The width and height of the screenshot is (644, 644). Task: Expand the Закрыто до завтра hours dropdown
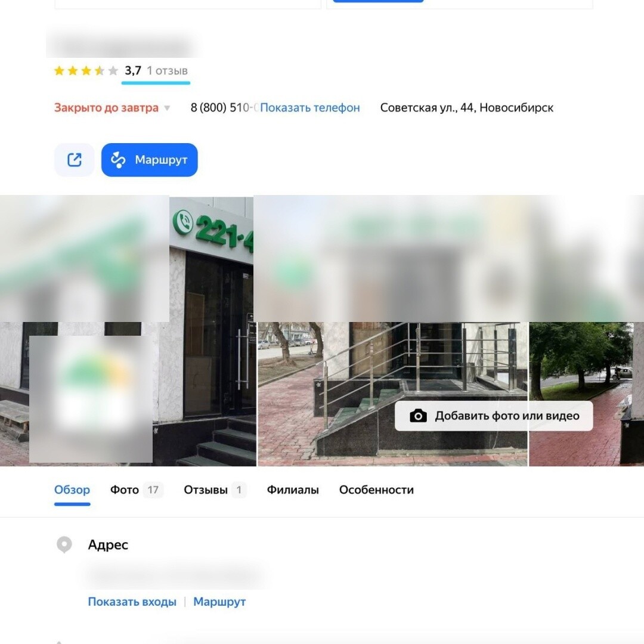112,107
